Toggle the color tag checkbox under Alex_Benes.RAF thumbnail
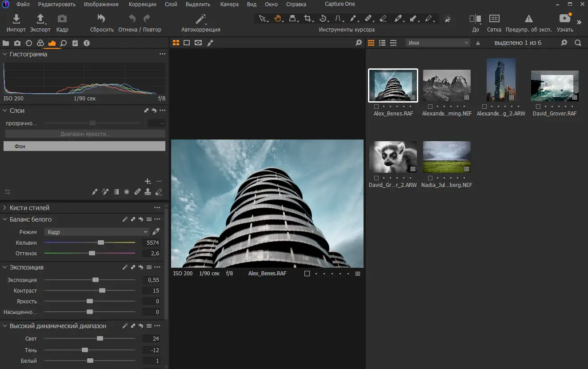The width and height of the screenshot is (588, 369). tap(376, 107)
